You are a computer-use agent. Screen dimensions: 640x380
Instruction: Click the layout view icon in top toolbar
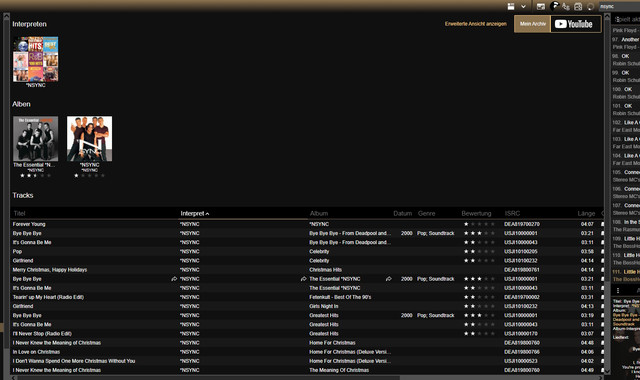(x=511, y=7)
